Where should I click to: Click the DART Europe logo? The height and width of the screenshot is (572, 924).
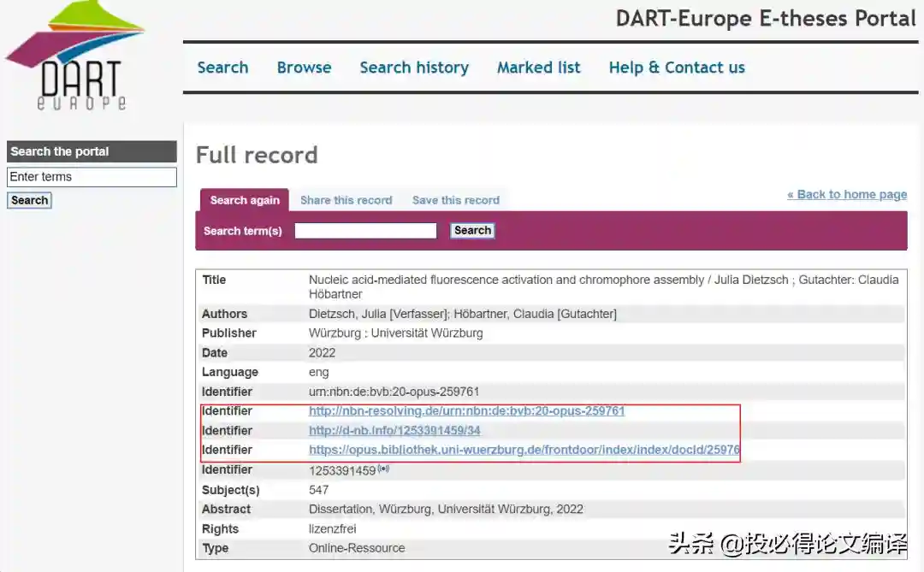pyautogui.click(x=77, y=58)
